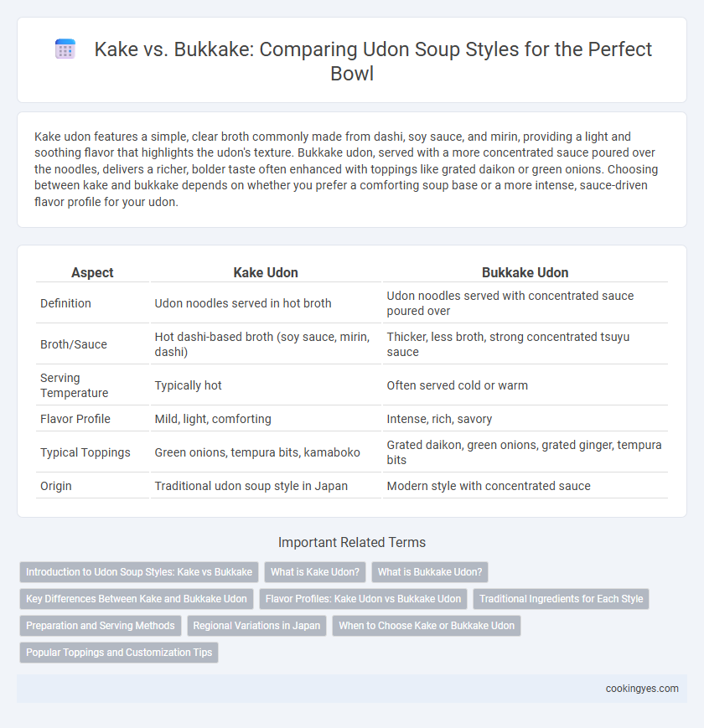
Task: Select the 'Definition' row label
Action: (65, 303)
